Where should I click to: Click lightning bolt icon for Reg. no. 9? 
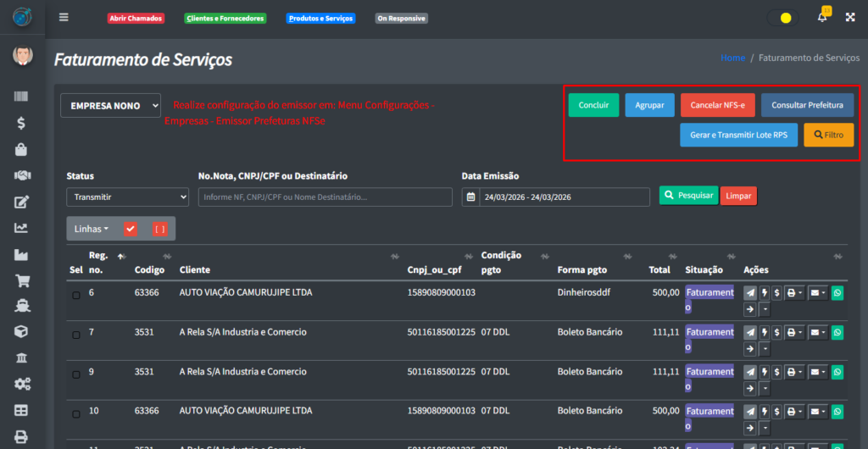tap(764, 373)
